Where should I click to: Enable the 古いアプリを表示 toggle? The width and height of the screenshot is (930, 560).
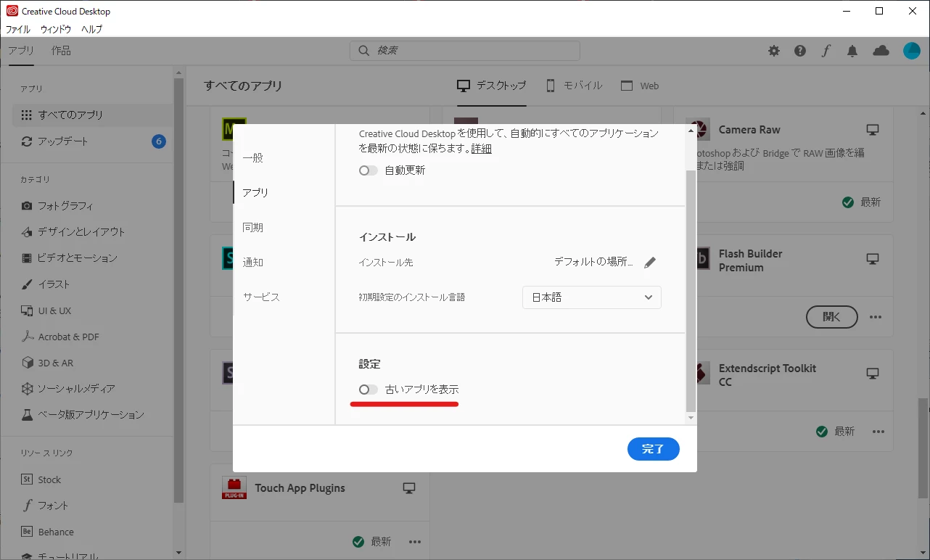[x=369, y=390]
